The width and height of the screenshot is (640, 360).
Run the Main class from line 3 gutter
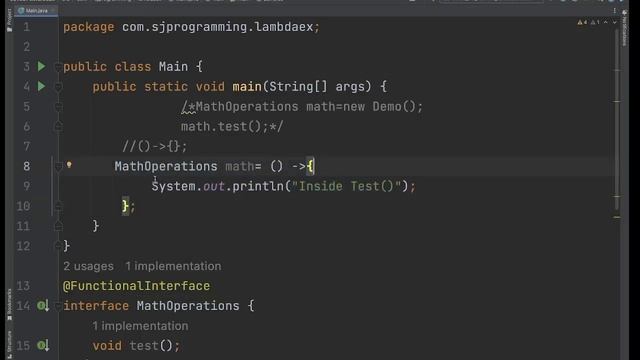tap(41, 66)
